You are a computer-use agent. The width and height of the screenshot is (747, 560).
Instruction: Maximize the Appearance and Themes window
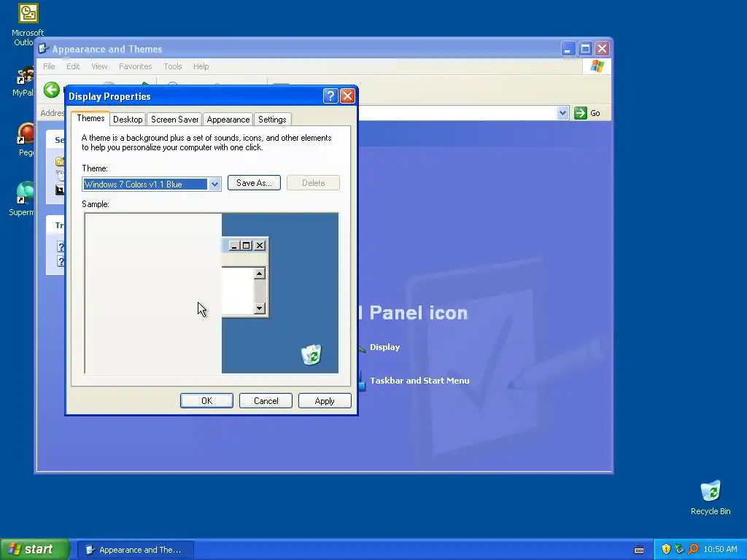(x=585, y=49)
